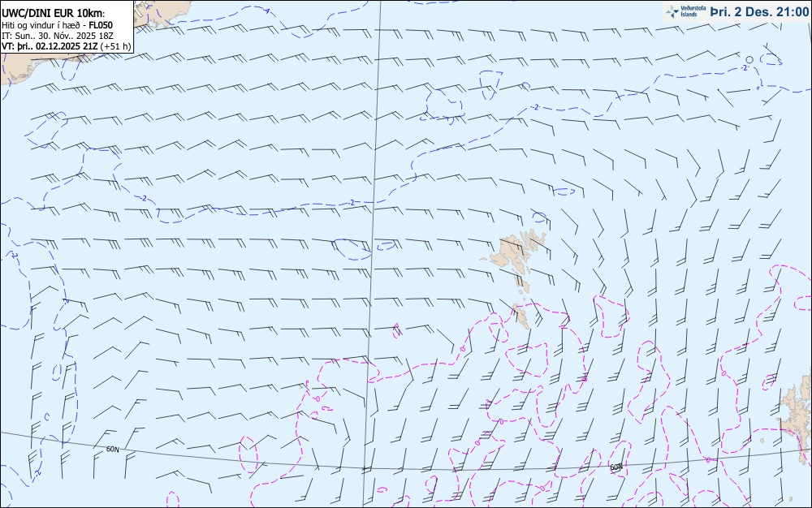Image resolution: width=812 pixels, height=508 pixels.
Task: Select the date label 'Þri. 2 Des. 21:00'
Action: click(x=759, y=11)
